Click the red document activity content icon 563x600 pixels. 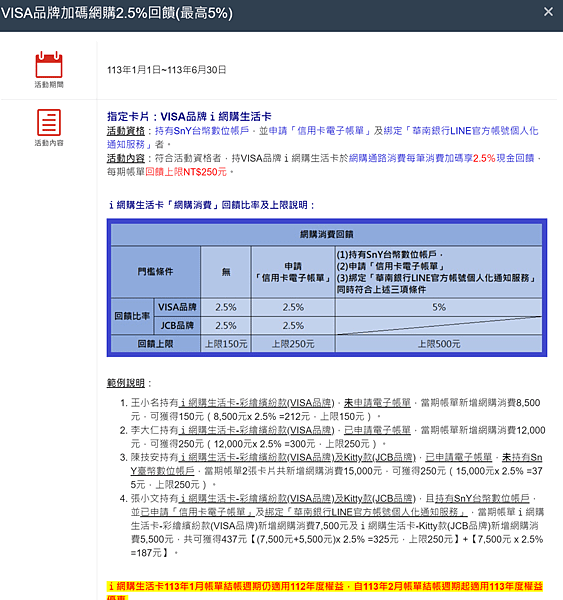point(49,122)
